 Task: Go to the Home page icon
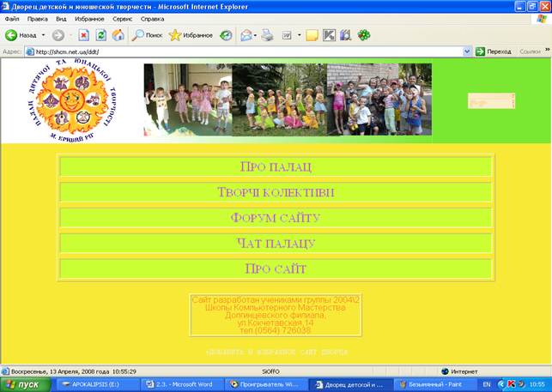(x=118, y=35)
